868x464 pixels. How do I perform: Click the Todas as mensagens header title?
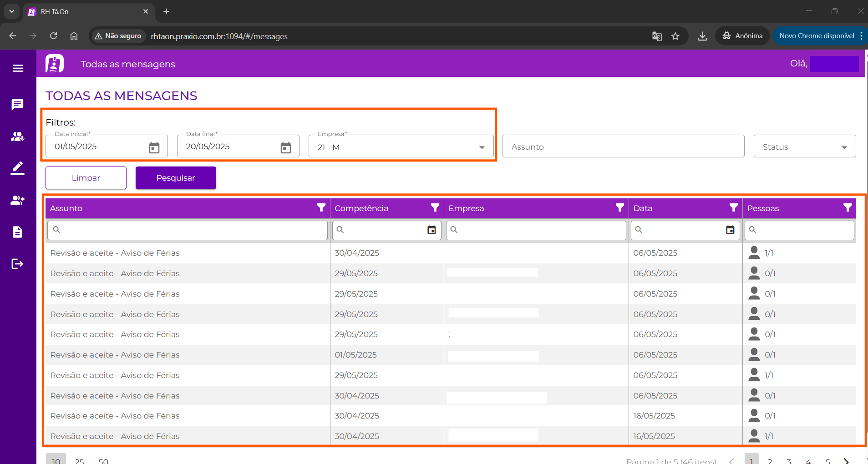128,64
